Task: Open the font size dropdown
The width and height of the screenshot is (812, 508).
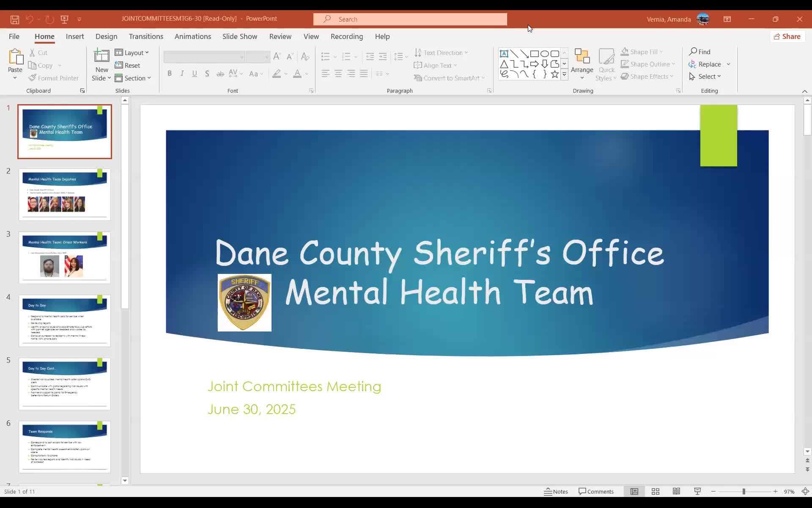Action: pos(265,57)
